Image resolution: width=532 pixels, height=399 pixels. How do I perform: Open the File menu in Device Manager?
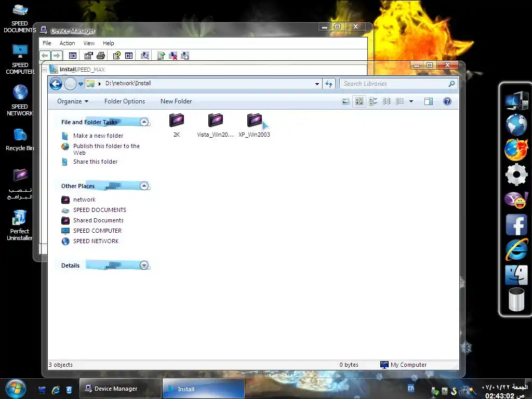(x=47, y=43)
